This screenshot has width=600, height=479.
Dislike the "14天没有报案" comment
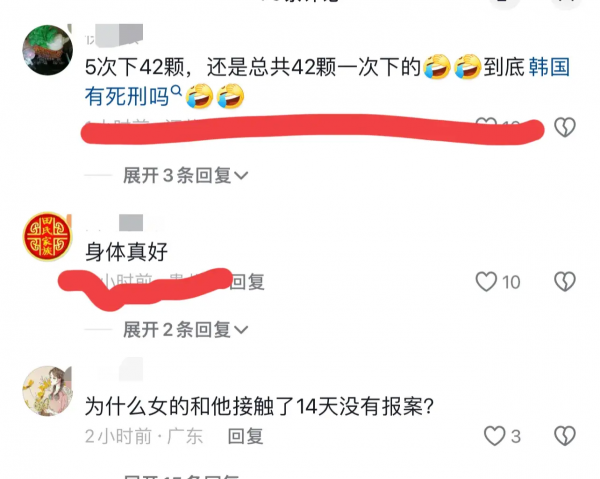565,436
